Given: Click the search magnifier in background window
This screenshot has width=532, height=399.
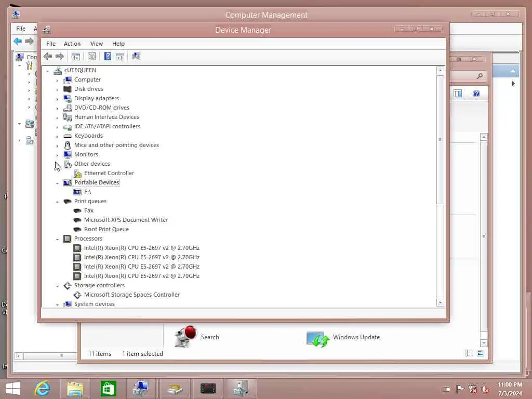Looking at the screenshot, I should click(x=480, y=76).
